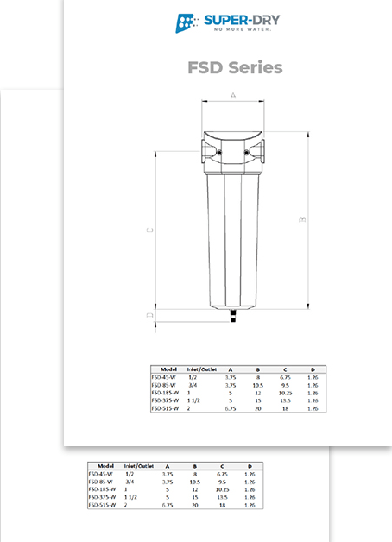Click C value '18' in front page table
This screenshot has width=392, height=542.
tap(285, 408)
